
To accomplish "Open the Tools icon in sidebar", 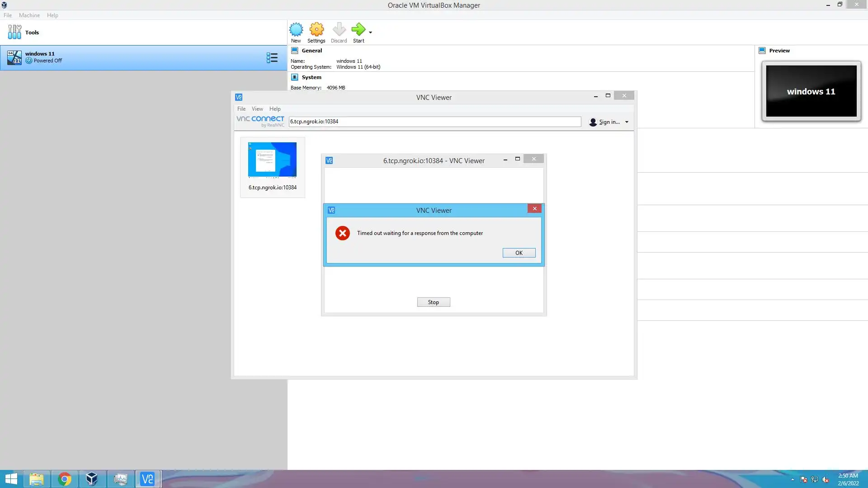I will pyautogui.click(x=14, y=32).
